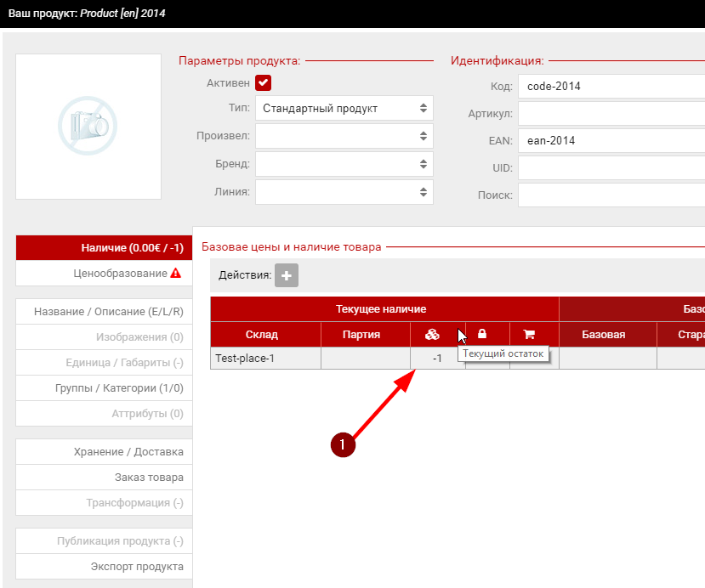
Task: Click the plus icon next to Действия
Action: 286,275
